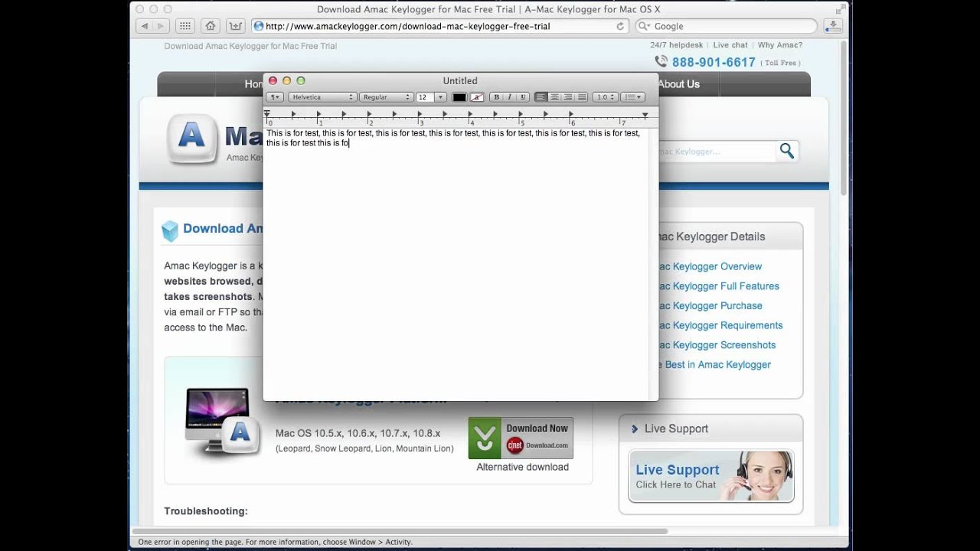
Task: Click the tab stop at 1 inch on ruler
Action: click(x=318, y=114)
